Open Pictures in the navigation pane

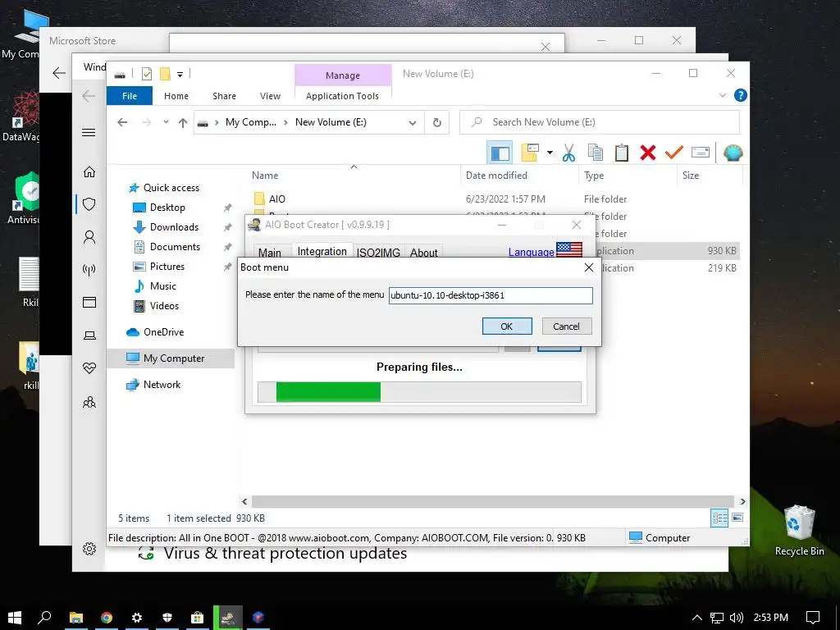(x=167, y=267)
